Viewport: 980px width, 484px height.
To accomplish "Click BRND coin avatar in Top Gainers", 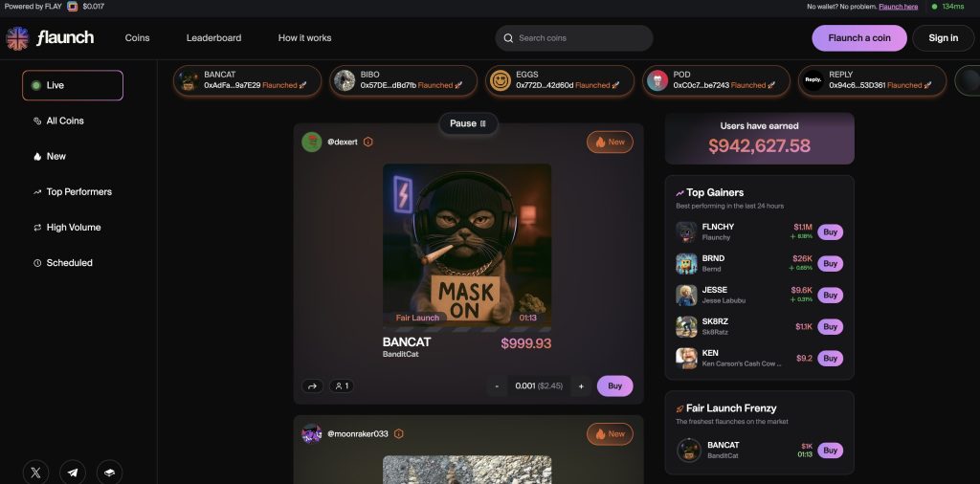I will click(686, 264).
